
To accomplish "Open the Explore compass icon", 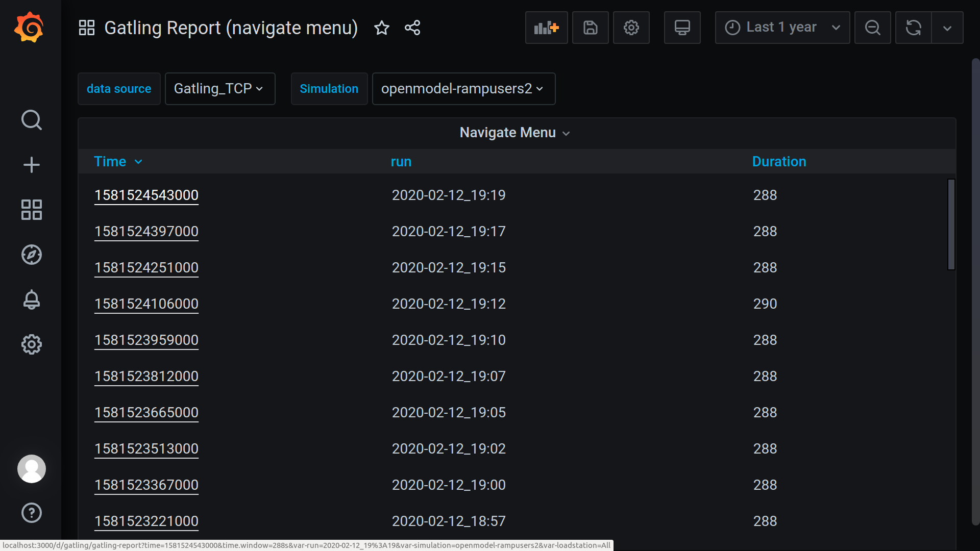I will coord(31,255).
